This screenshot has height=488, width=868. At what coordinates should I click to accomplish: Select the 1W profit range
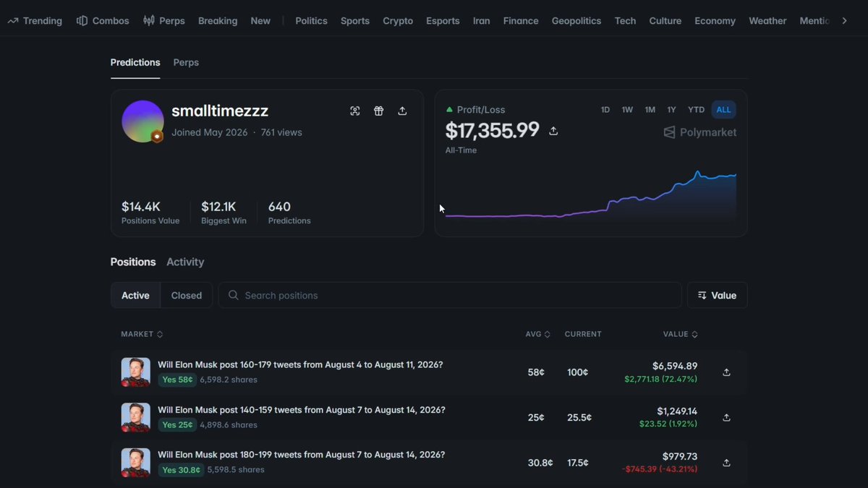(x=627, y=110)
